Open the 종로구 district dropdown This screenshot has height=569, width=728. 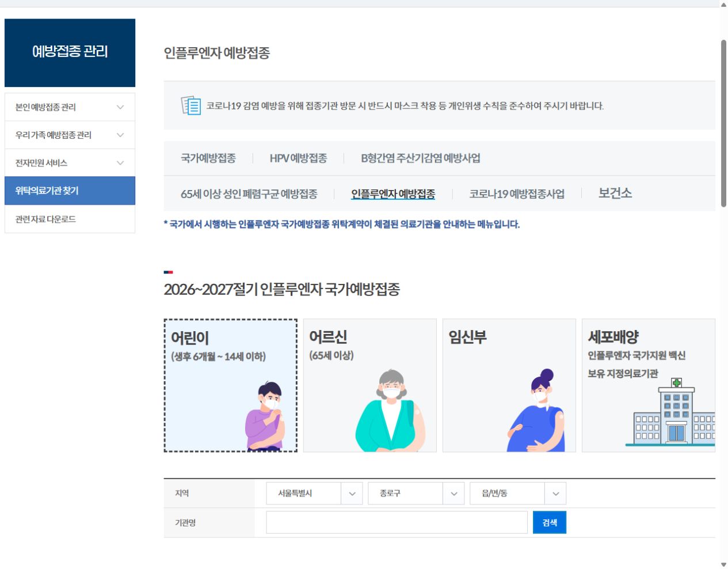pyautogui.click(x=416, y=494)
